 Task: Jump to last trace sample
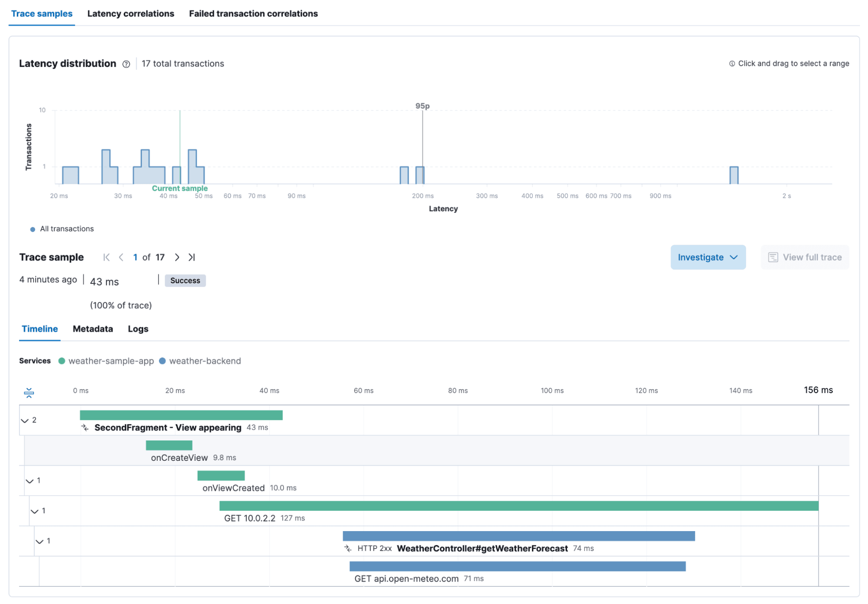[191, 257]
